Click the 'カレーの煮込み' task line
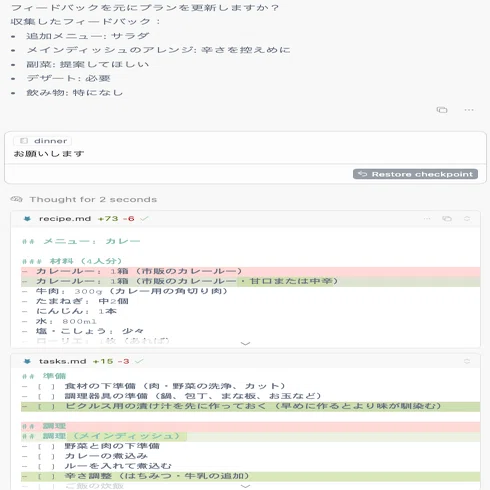Screen dimensions: 490x490 85,456
